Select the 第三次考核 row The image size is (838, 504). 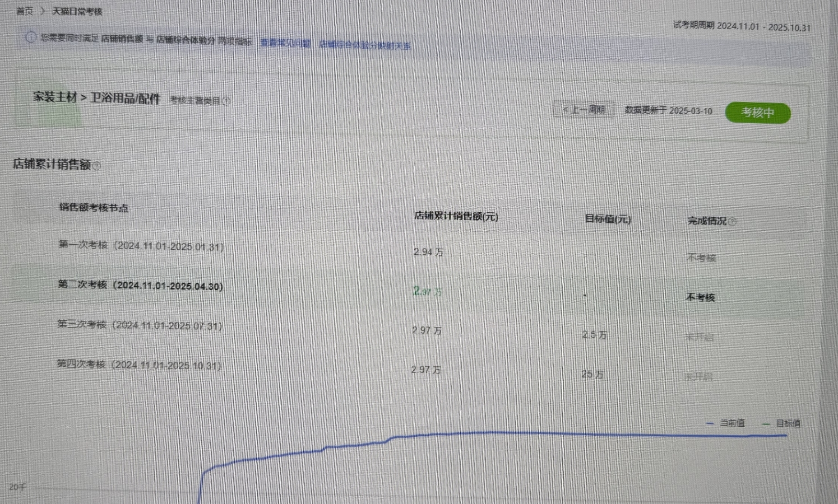coord(140,325)
